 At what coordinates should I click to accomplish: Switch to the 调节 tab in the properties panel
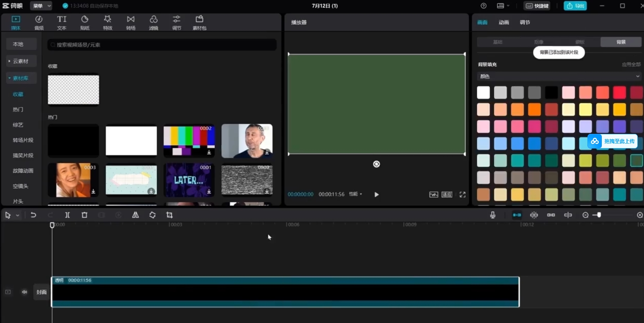point(525,22)
